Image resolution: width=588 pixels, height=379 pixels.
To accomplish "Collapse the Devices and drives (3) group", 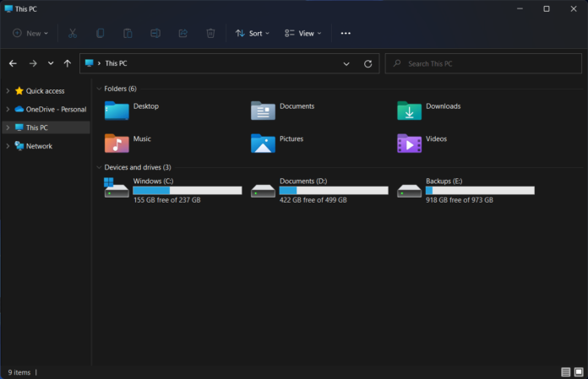I will [99, 167].
